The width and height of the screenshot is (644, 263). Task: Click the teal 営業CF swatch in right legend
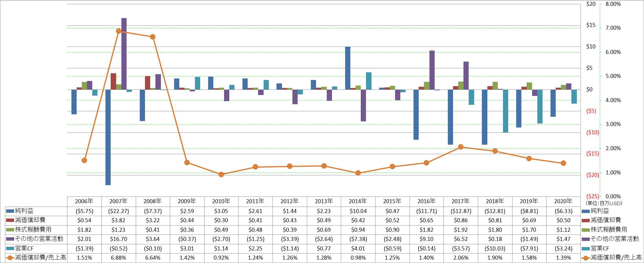(585, 248)
